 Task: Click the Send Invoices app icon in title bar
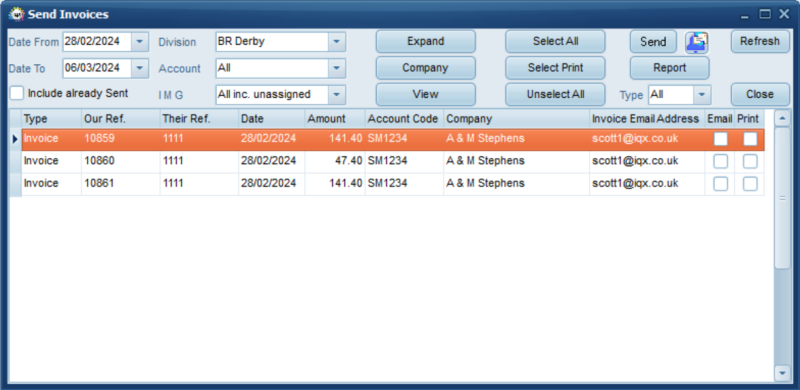[x=16, y=14]
